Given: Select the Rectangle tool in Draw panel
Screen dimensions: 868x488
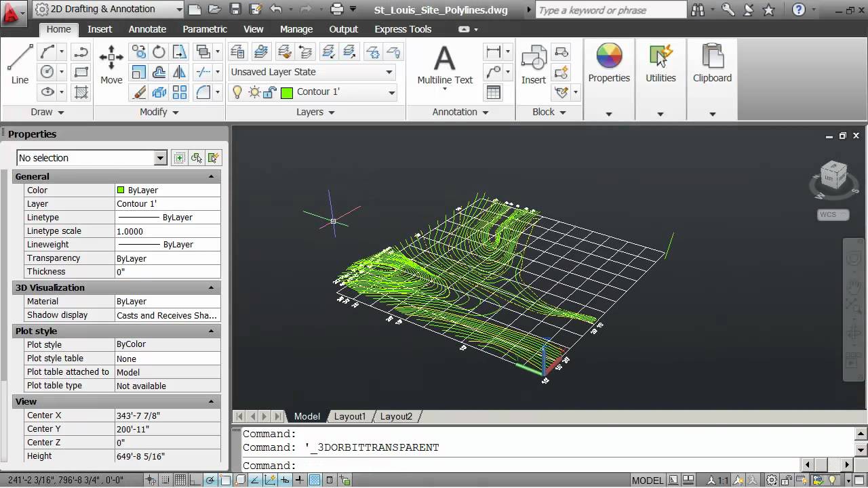Looking at the screenshot, I should tap(81, 73).
